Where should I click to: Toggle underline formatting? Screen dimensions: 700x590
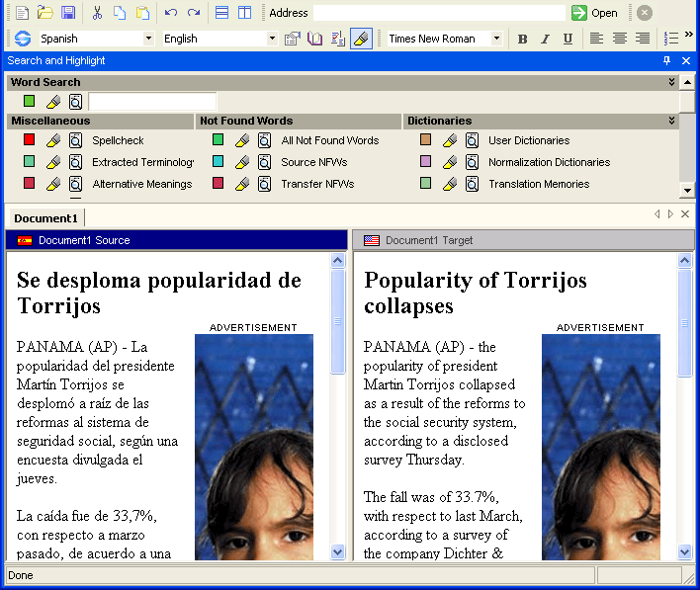[568, 40]
